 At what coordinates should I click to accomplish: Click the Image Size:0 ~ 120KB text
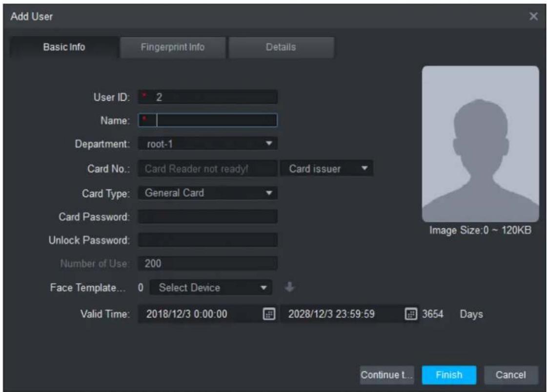(x=480, y=230)
